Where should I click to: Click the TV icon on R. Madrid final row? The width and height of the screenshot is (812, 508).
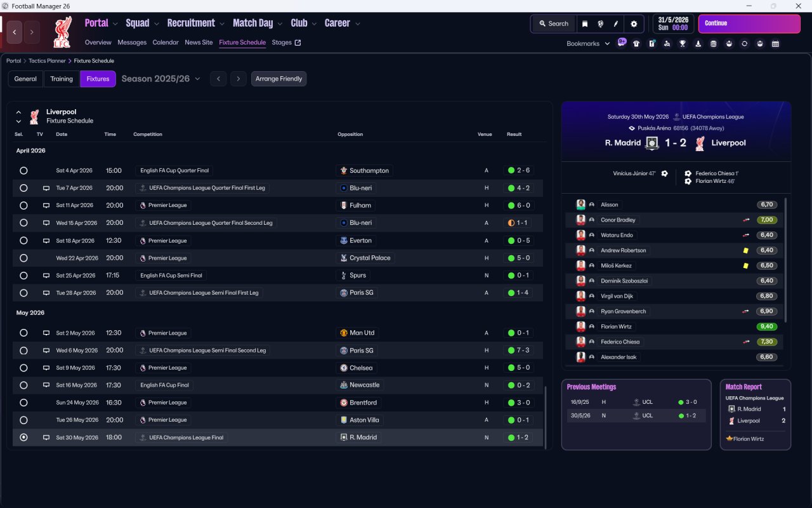tap(46, 438)
